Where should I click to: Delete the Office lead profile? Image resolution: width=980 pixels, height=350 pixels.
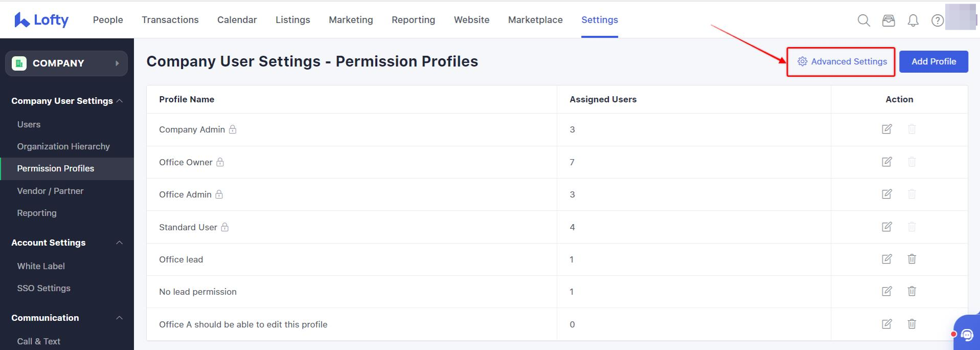[911, 259]
